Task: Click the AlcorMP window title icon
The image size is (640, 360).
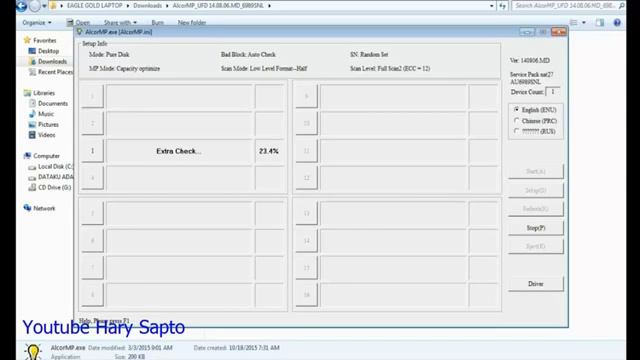Action: pyautogui.click(x=79, y=32)
